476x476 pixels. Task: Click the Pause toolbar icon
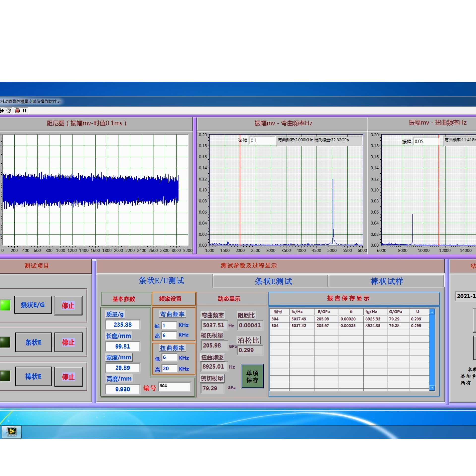(24, 111)
